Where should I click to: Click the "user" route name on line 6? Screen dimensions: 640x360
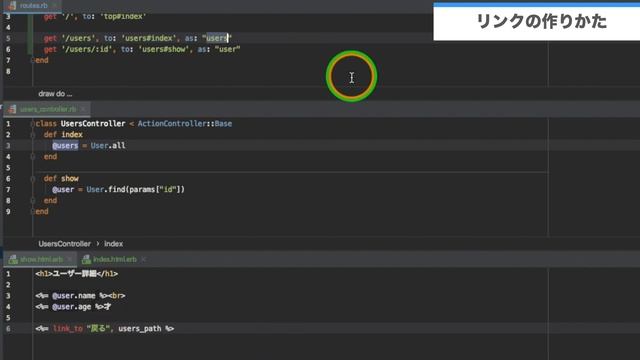(227, 49)
